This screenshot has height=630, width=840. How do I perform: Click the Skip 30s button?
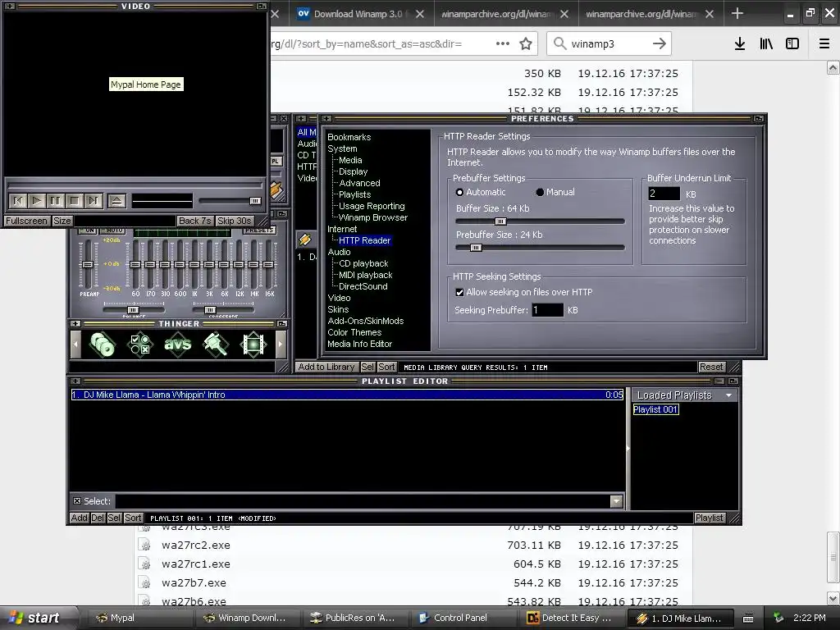click(234, 221)
